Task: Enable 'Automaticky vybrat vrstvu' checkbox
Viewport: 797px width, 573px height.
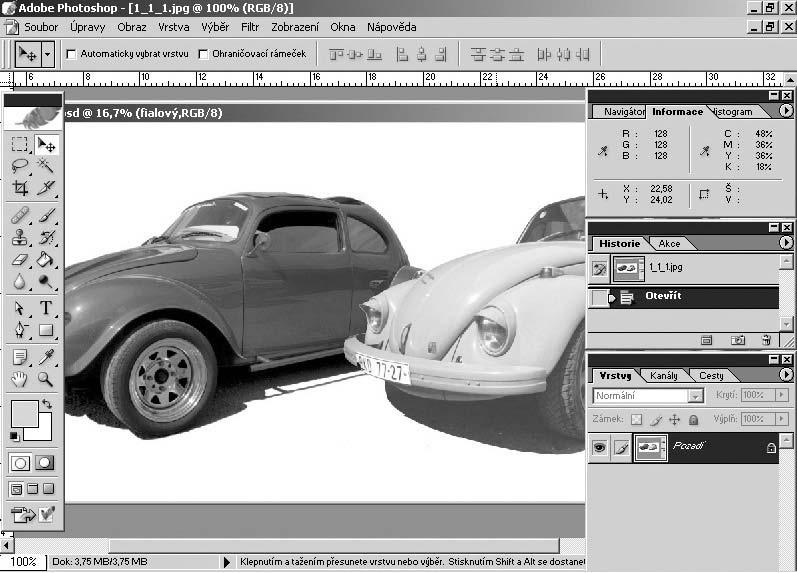Action: (x=71, y=54)
